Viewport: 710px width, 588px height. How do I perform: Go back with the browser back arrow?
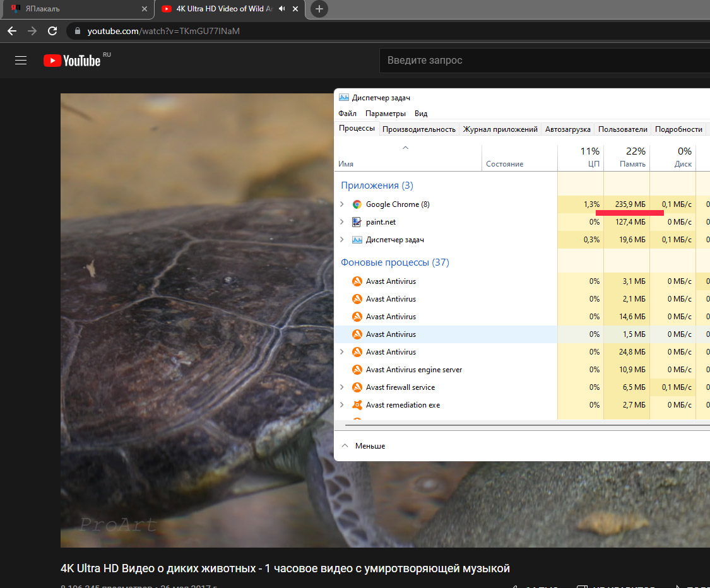click(x=12, y=31)
